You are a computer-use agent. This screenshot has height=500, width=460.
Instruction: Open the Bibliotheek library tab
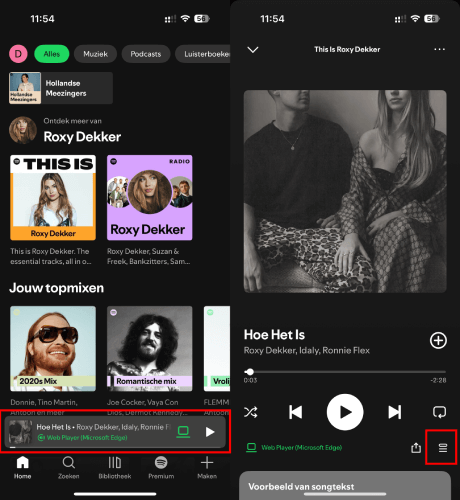[x=115, y=467]
